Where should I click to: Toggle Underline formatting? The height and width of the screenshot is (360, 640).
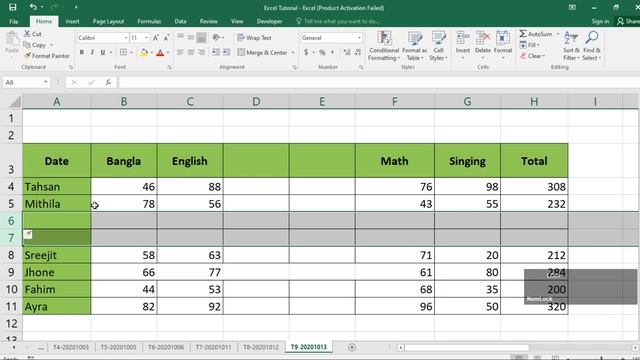[x=102, y=52]
